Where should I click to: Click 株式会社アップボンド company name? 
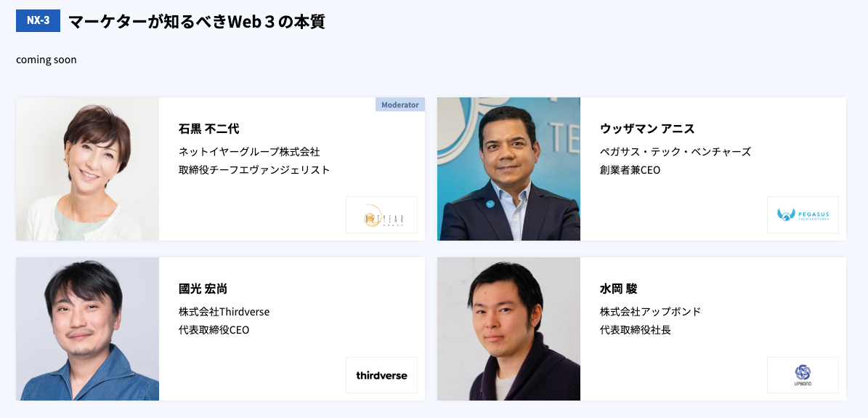tap(650, 312)
